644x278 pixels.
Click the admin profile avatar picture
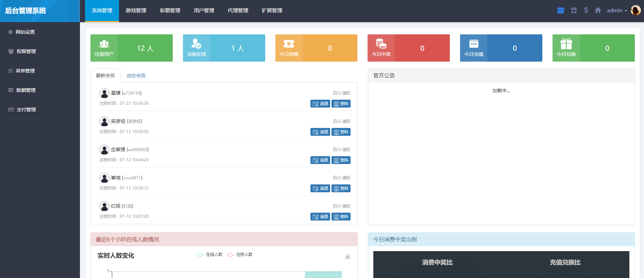coord(635,11)
